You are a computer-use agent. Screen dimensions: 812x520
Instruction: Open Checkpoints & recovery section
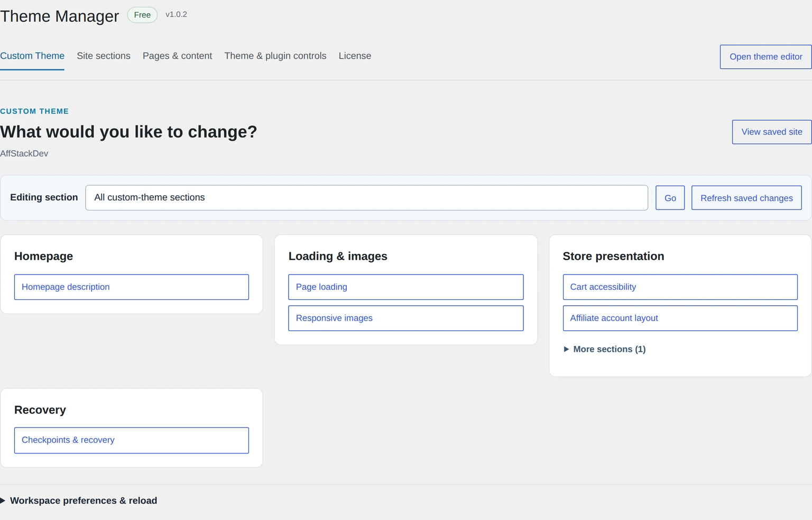pos(132,440)
